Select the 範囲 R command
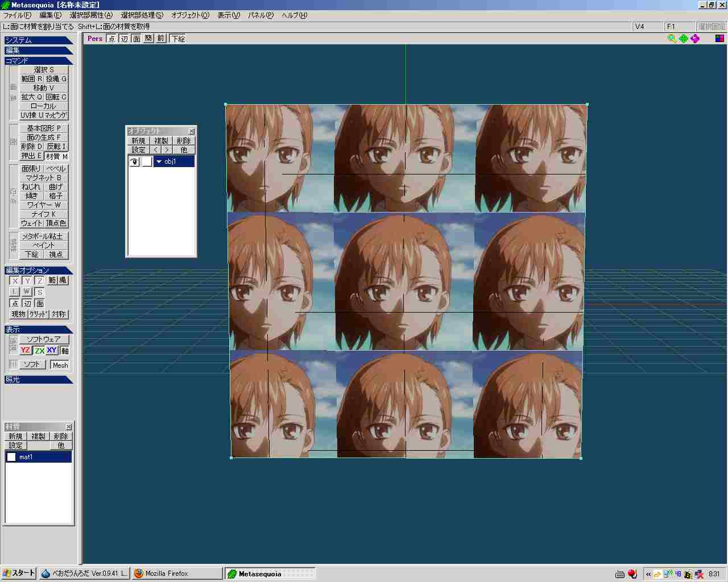 click(32, 79)
